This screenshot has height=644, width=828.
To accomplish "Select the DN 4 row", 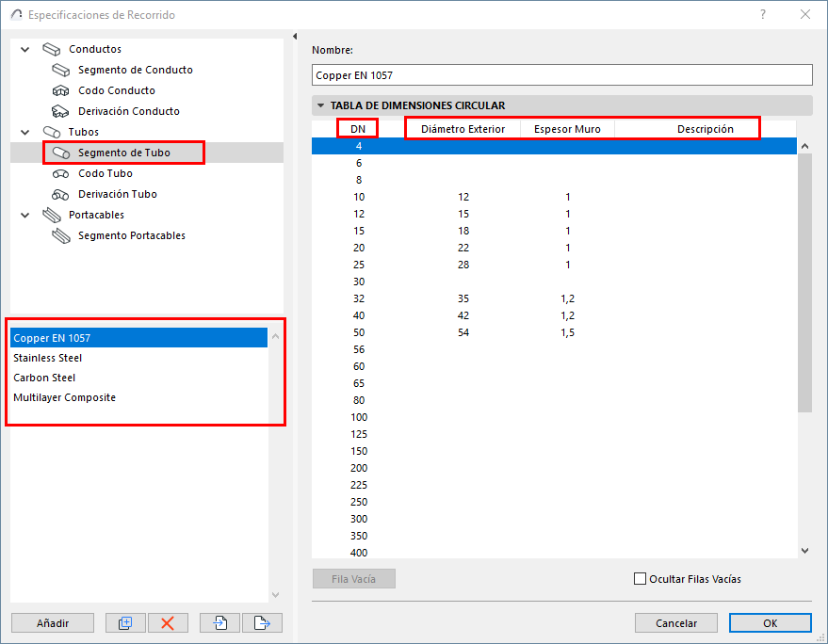I will [x=554, y=146].
